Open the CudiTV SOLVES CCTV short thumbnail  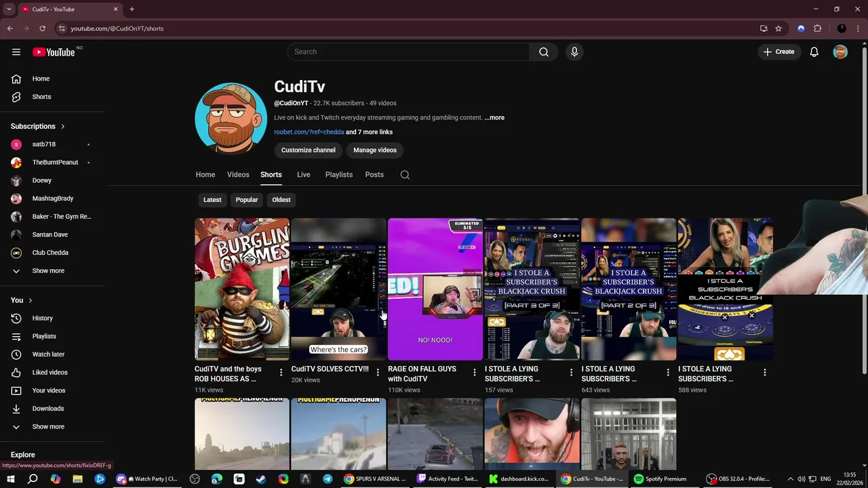338,289
